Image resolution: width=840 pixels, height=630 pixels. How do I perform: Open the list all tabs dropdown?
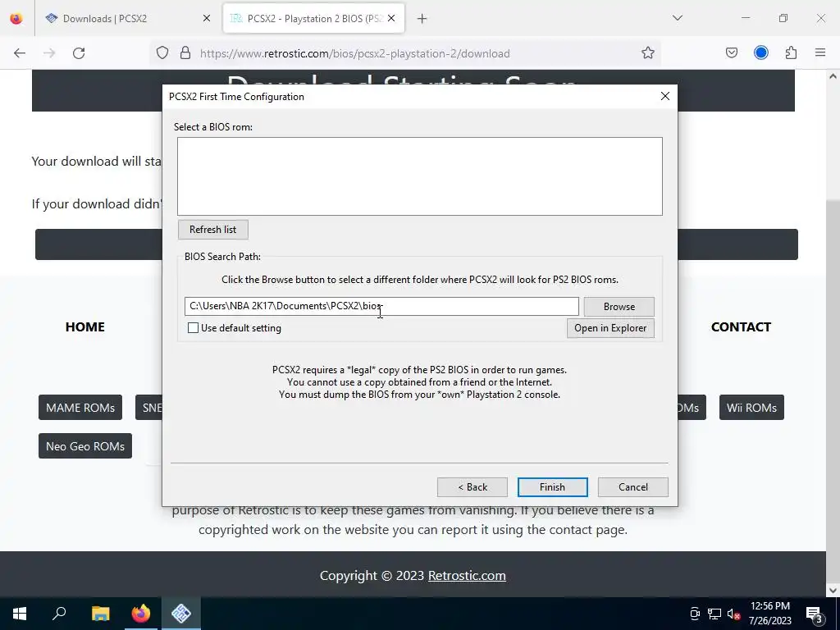click(x=677, y=18)
